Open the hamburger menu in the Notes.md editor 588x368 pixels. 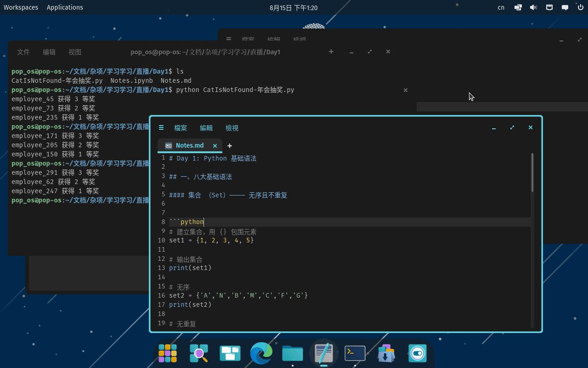[161, 128]
